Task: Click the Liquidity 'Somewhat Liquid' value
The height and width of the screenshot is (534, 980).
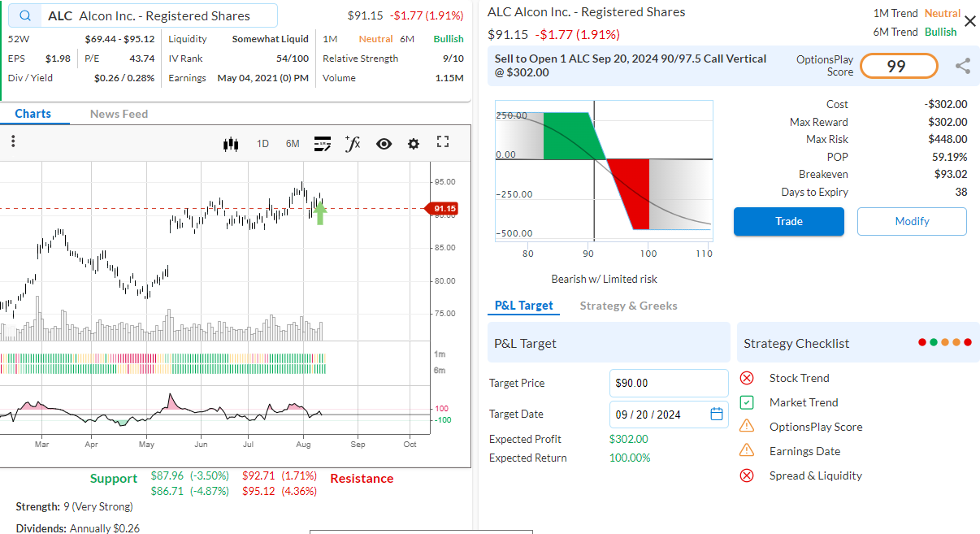Action: 271,39
